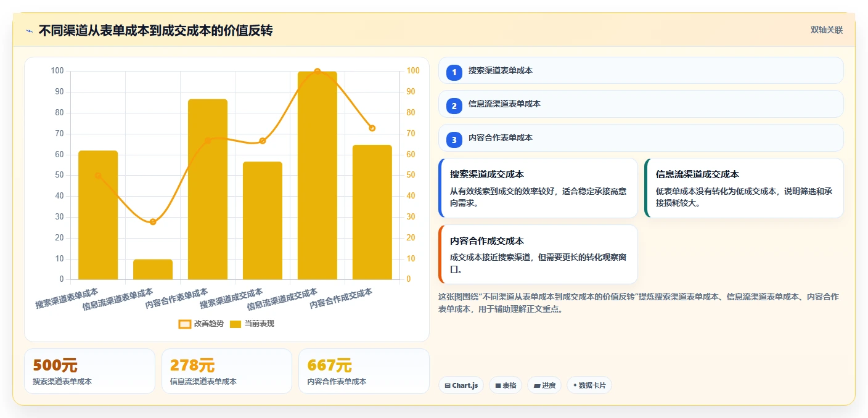This screenshot has height=418, width=868.
Task: Click numbered badge 1 for 搜索渠道表单成本
Action: [x=454, y=72]
